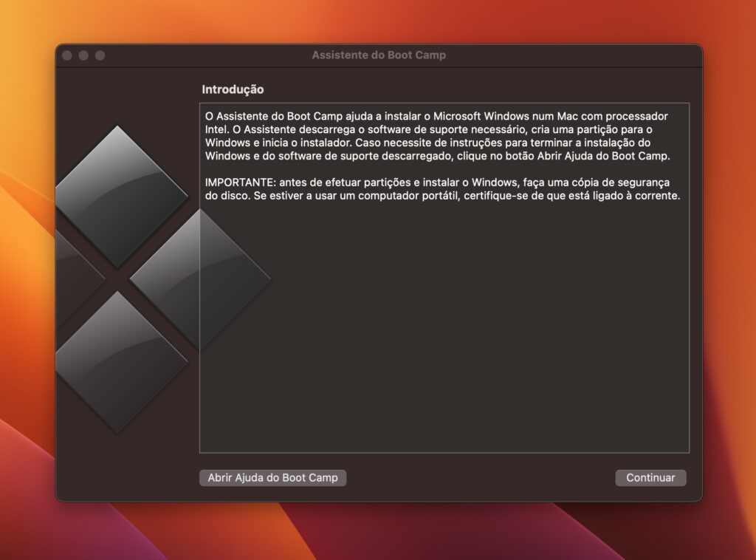This screenshot has height=560, width=756.
Task: Click empty space between the two bottom buttons
Action: pos(480,478)
